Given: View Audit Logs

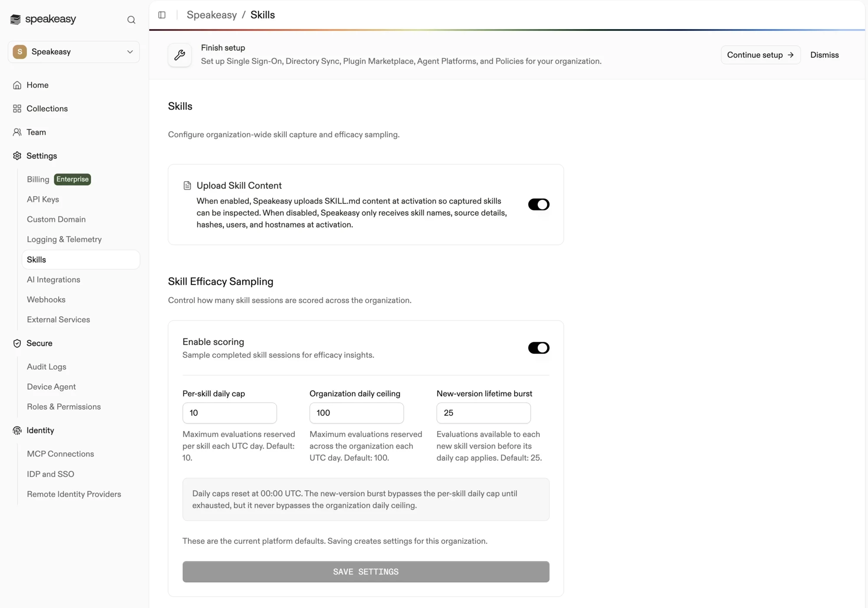Looking at the screenshot, I should click(x=46, y=367).
